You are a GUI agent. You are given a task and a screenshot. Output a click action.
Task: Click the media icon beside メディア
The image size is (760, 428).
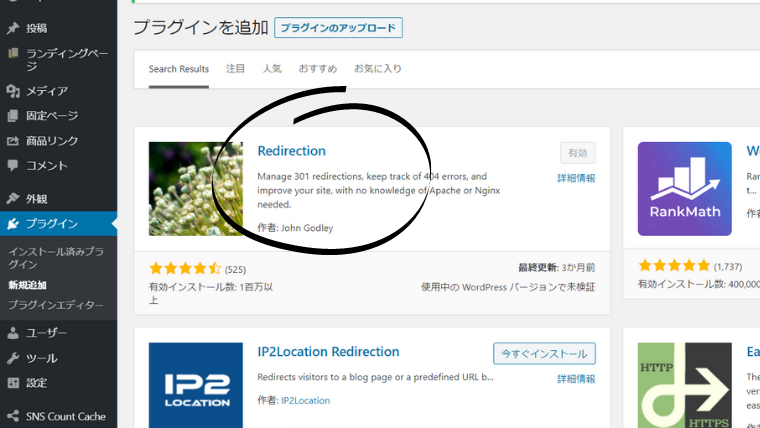click(x=13, y=91)
